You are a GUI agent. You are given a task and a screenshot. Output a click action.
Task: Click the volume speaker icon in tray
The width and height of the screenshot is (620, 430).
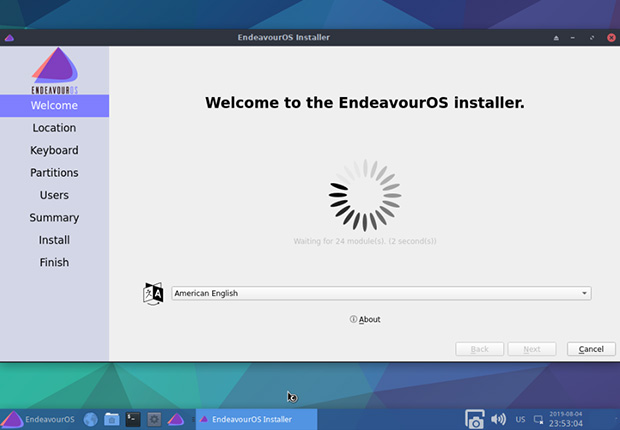499,419
